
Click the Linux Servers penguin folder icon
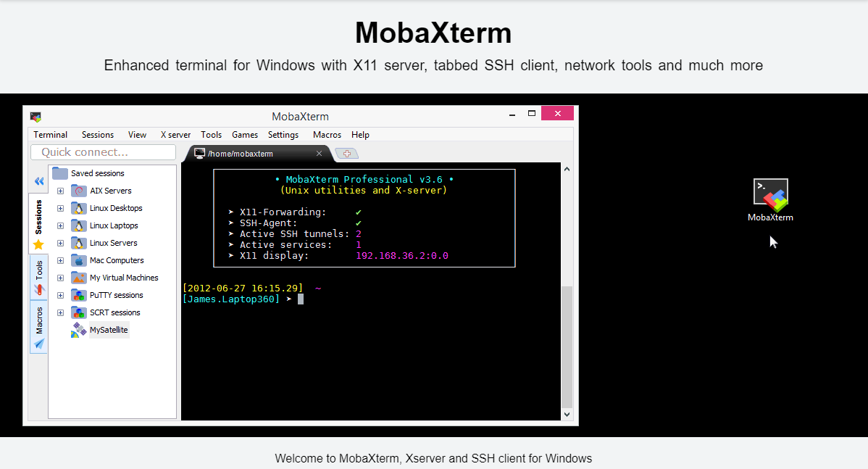[x=78, y=243]
